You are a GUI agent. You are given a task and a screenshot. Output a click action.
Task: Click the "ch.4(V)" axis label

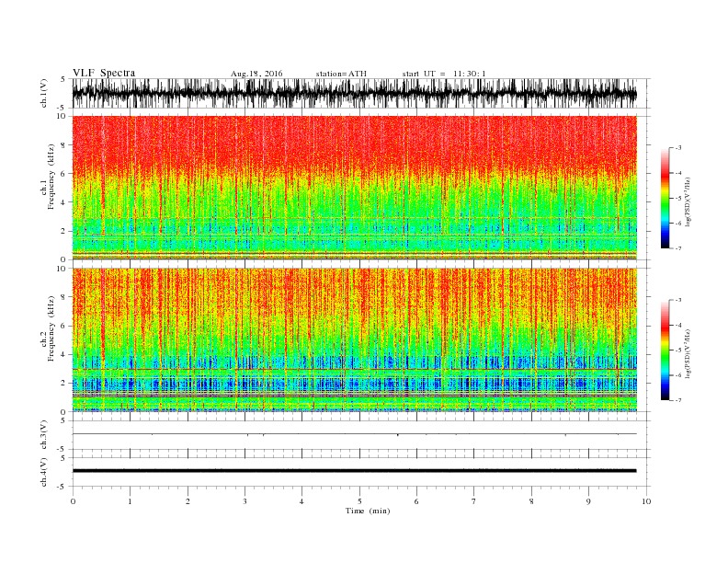[44, 472]
